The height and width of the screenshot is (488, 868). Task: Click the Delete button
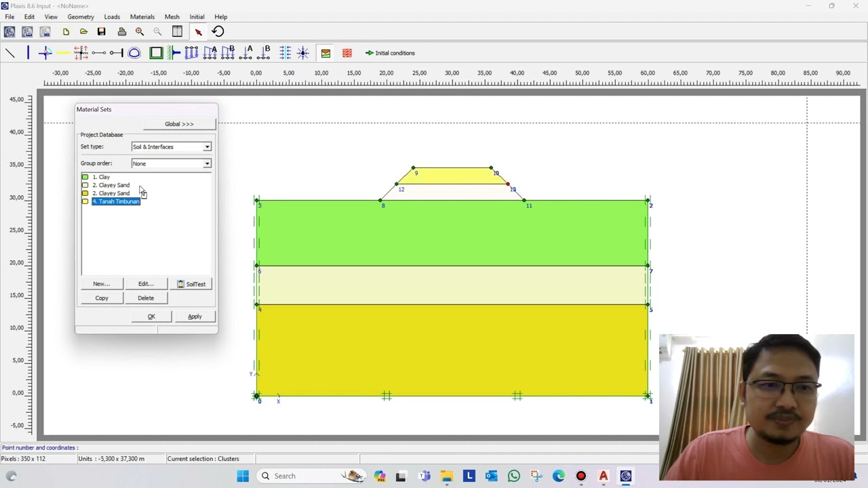[146, 298]
